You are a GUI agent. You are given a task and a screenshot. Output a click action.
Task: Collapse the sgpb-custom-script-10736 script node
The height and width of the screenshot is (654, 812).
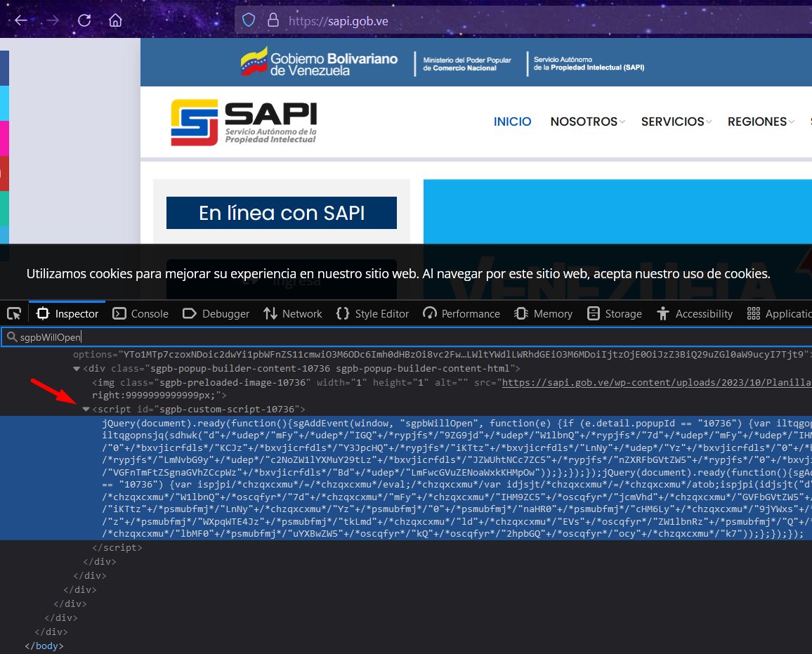[x=86, y=409]
